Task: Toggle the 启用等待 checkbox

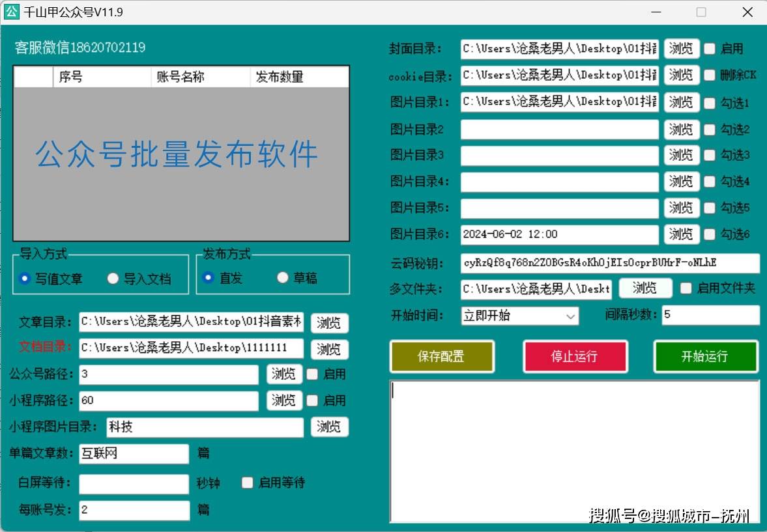Action: 248,483
